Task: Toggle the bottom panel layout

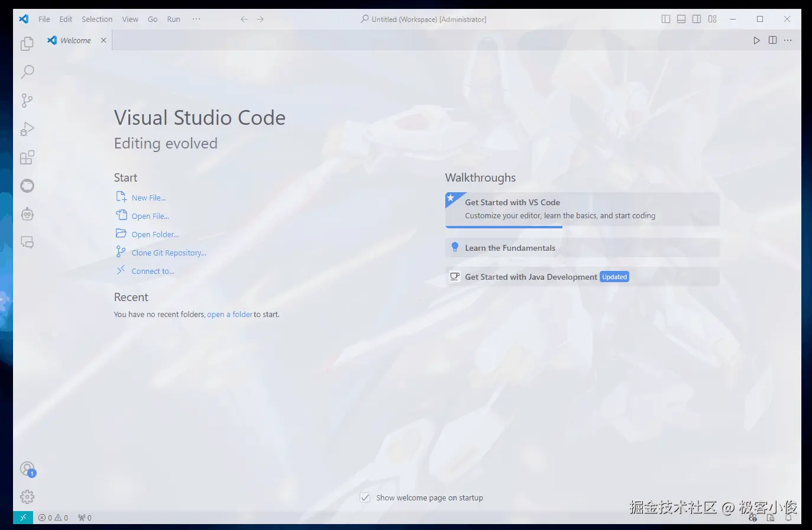Action: click(681, 19)
